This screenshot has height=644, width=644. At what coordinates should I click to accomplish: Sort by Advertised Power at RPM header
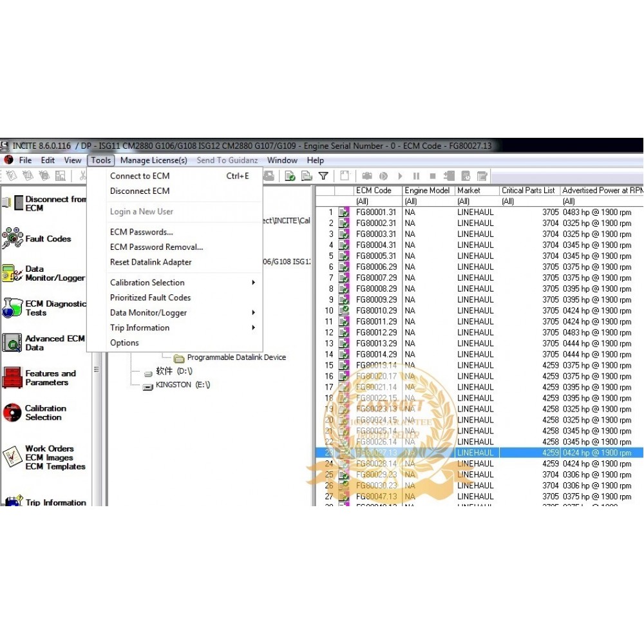[602, 191]
